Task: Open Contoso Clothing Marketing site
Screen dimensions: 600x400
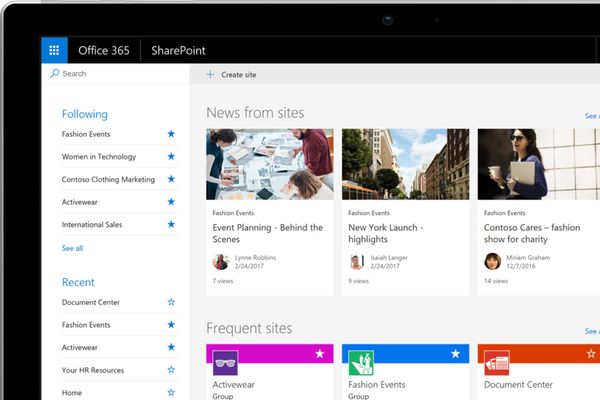Action: click(x=108, y=180)
